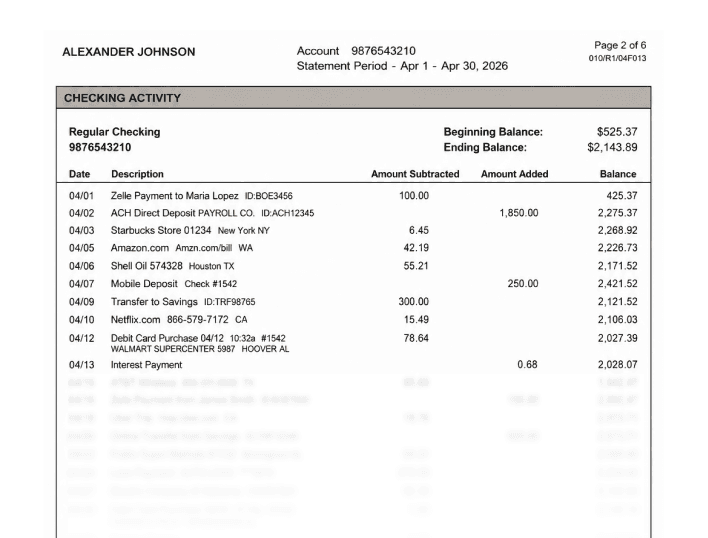Select the 250.00 mobile deposit amount
708x538 pixels.
tap(522, 283)
